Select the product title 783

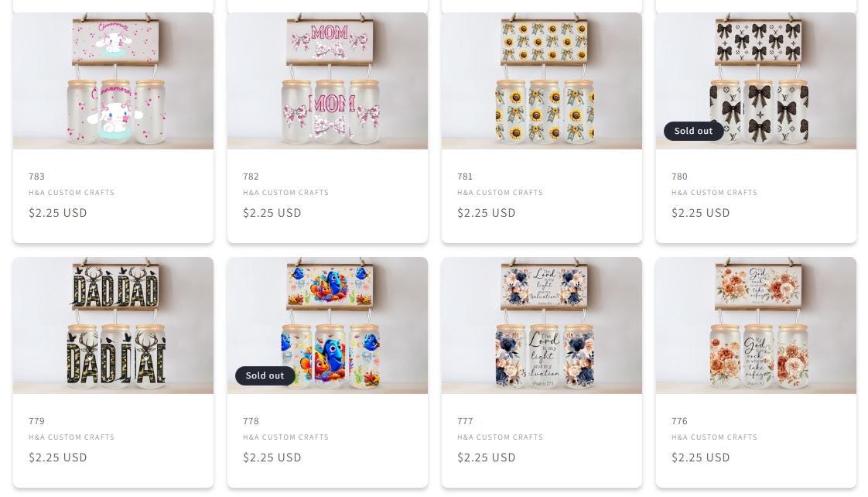coord(36,177)
